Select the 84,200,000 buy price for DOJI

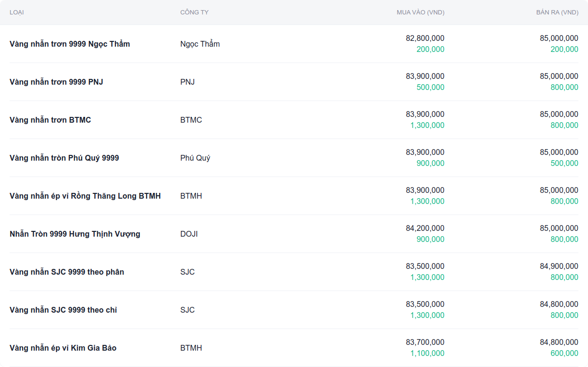click(425, 228)
